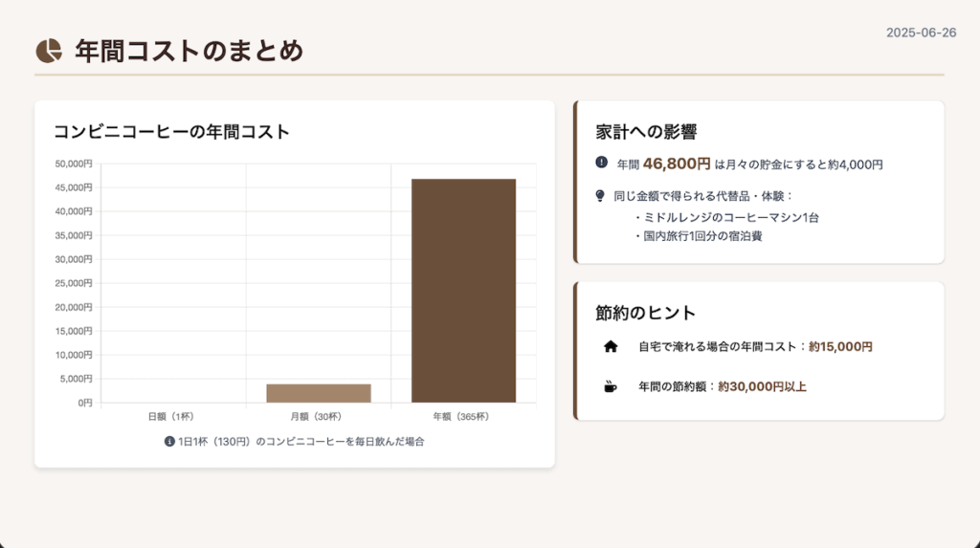Click the value 約30,000円以上
The image size is (980, 548).
(762, 386)
